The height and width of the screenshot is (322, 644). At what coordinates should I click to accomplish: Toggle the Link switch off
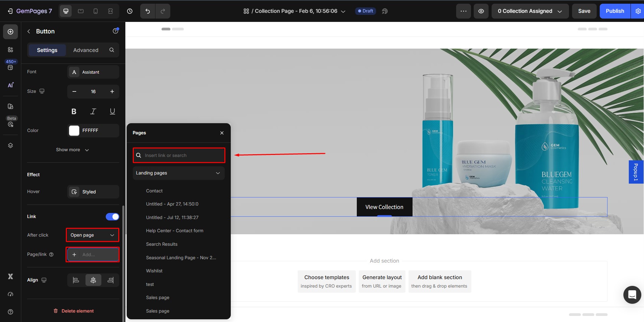coord(112,217)
